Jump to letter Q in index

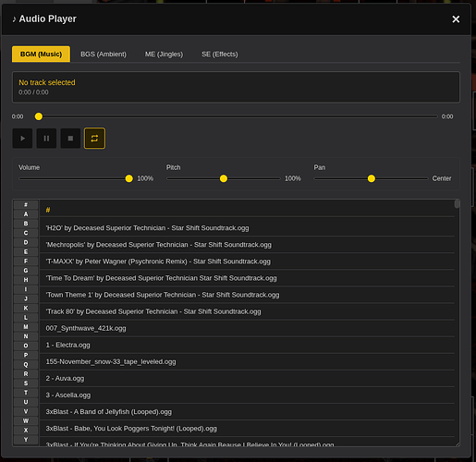(x=26, y=364)
